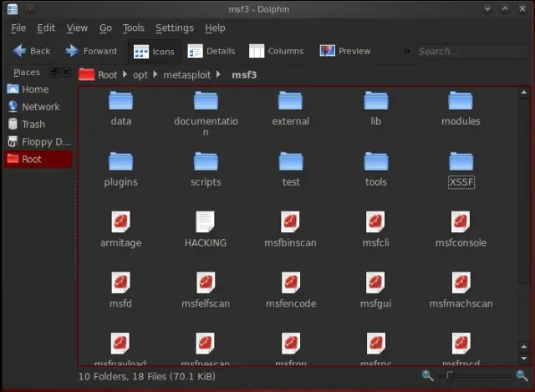Navigate to metasploit in breadcrumb
This screenshot has height=392, width=535.
187,74
